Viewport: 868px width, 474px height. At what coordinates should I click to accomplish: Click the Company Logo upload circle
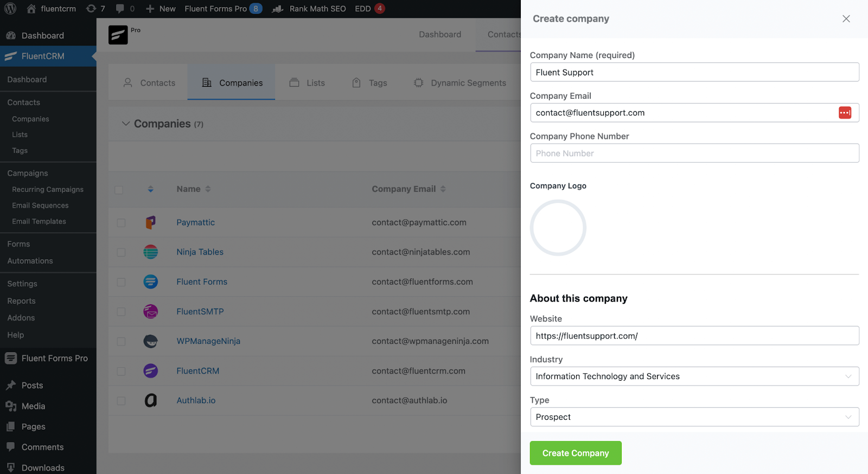point(558,228)
